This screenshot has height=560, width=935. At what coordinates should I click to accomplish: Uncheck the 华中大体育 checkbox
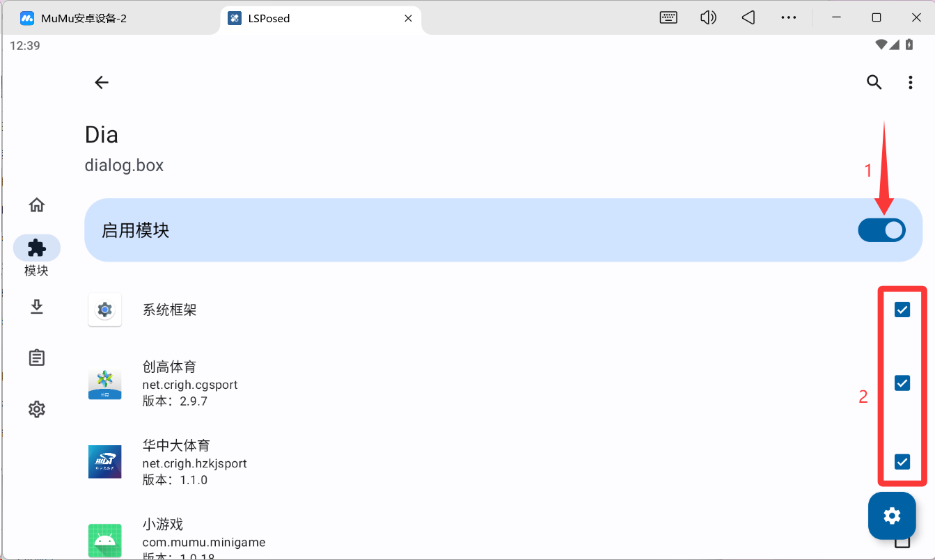coord(902,461)
